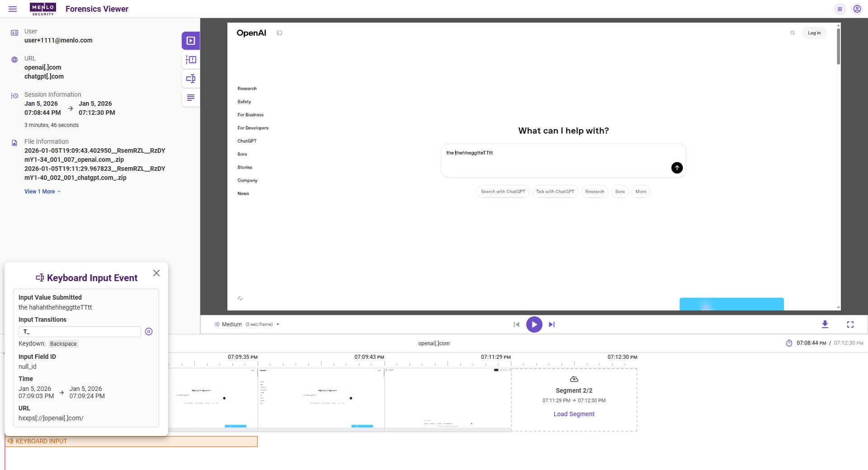Click the Log in button in replay

tap(814, 33)
